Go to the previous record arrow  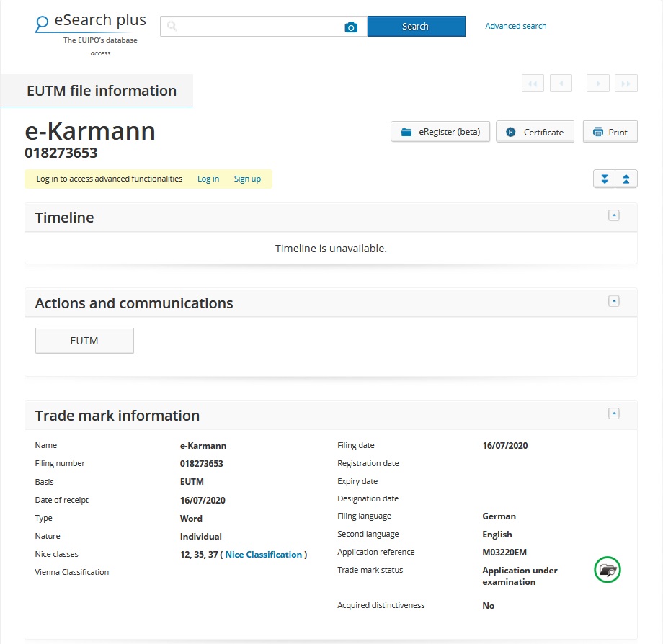point(561,84)
